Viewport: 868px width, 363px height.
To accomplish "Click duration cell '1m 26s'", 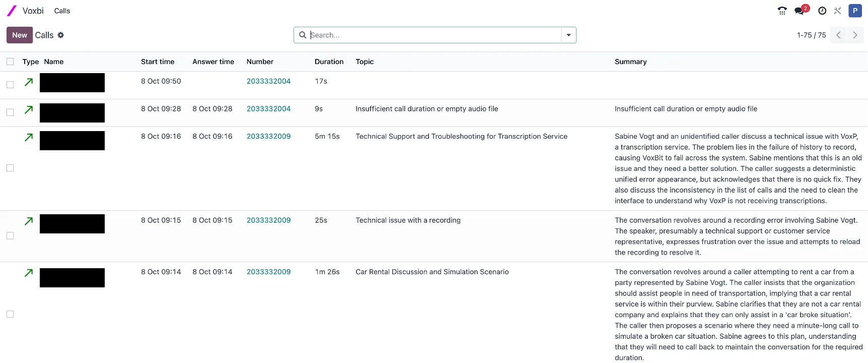I will point(327,272).
